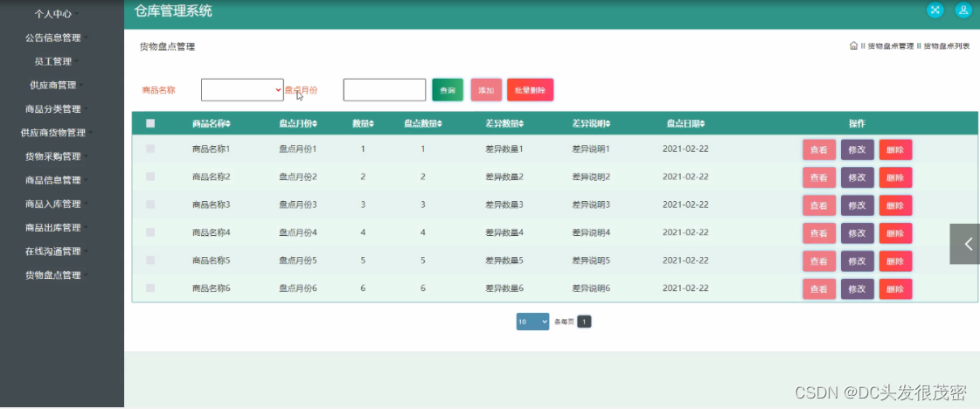Image resolution: width=980 pixels, height=409 pixels.
Task: Check the row checkbox for 商品名称2
Action: point(150,177)
